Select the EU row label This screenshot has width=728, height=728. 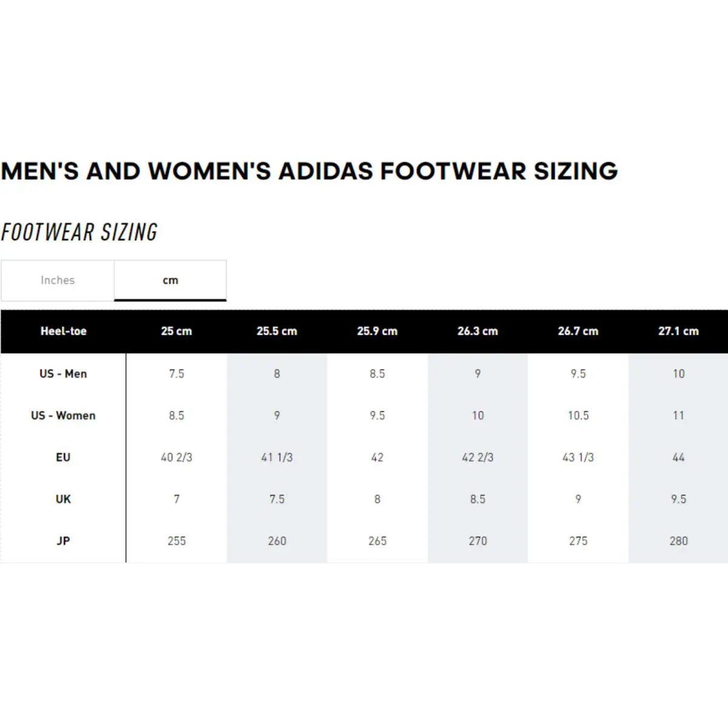coord(63,457)
